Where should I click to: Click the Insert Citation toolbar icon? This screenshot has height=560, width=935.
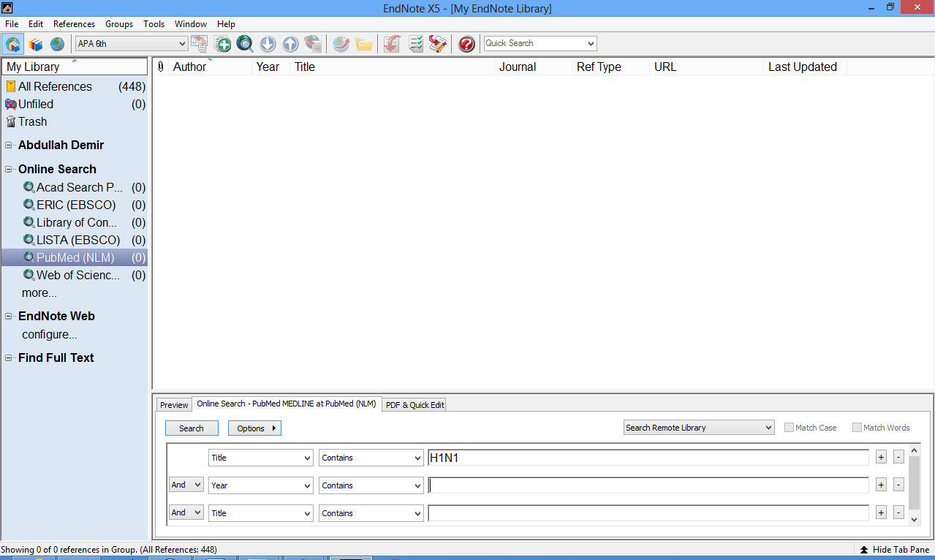click(x=392, y=44)
